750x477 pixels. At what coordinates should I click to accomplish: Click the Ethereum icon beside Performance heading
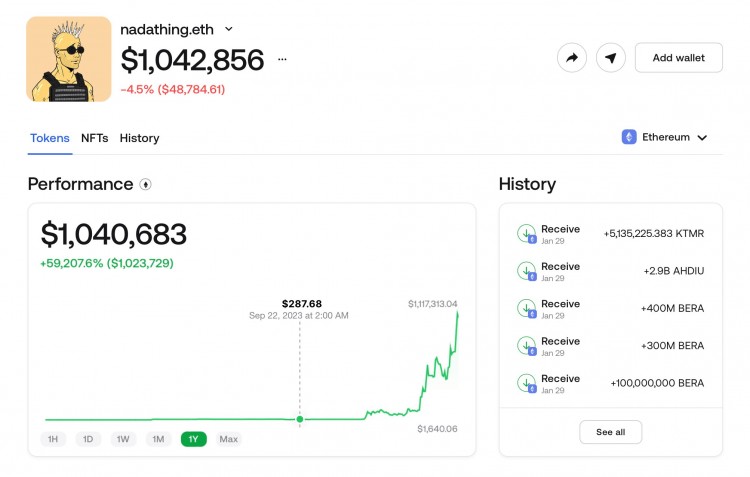click(x=146, y=185)
